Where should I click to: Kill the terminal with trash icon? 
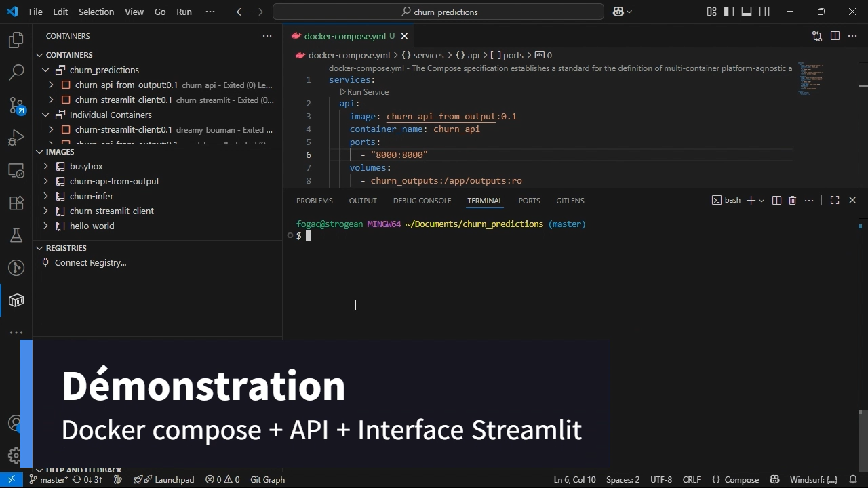click(792, 201)
